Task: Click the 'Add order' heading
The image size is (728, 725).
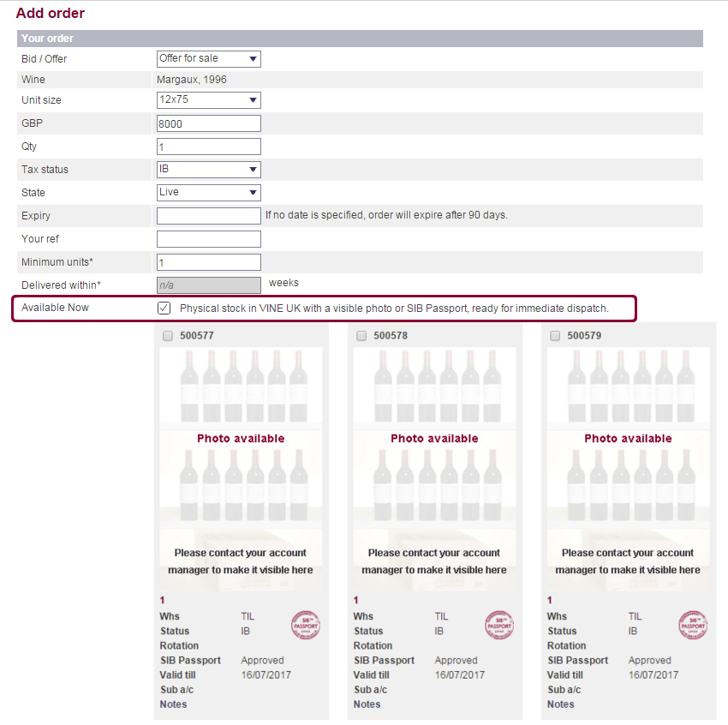Action: coord(51,13)
